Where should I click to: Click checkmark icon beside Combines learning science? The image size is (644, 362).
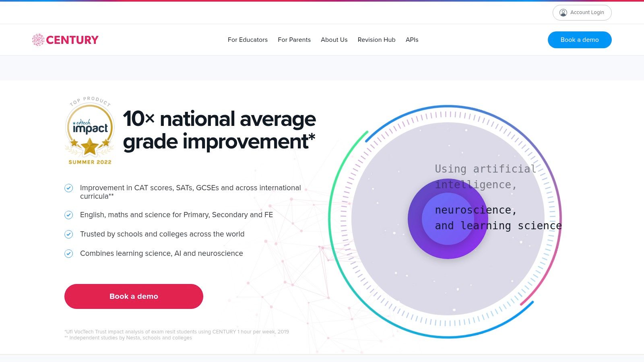point(69,253)
